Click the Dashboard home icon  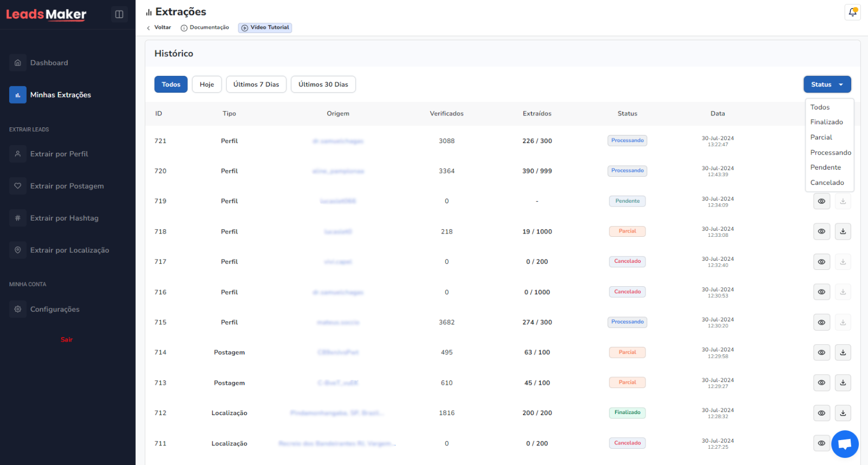tap(18, 63)
